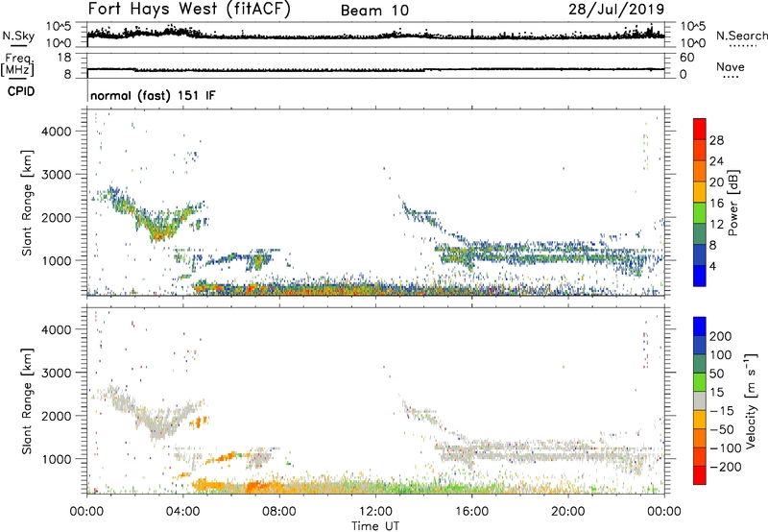Click the '4' tick on power colorbar

(713, 266)
